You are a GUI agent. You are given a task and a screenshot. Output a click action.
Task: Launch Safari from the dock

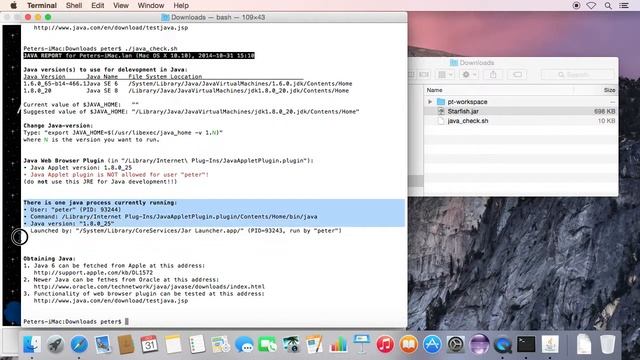click(79, 344)
